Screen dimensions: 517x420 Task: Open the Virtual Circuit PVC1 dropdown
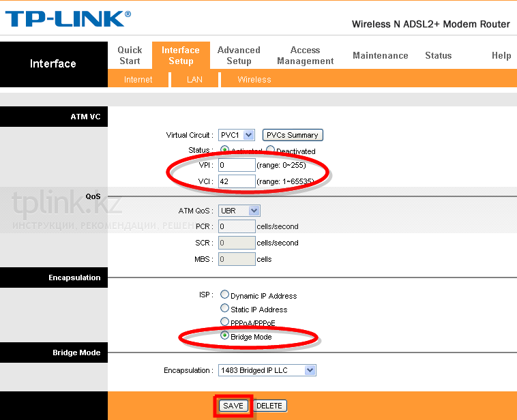[237, 135]
